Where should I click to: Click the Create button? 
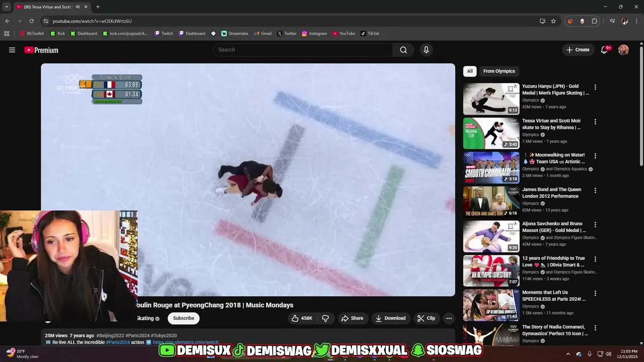pos(578,50)
